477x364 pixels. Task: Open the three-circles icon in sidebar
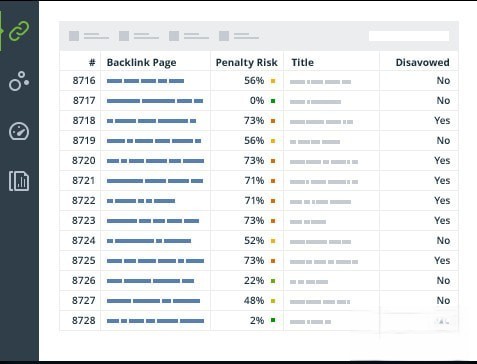(x=19, y=81)
